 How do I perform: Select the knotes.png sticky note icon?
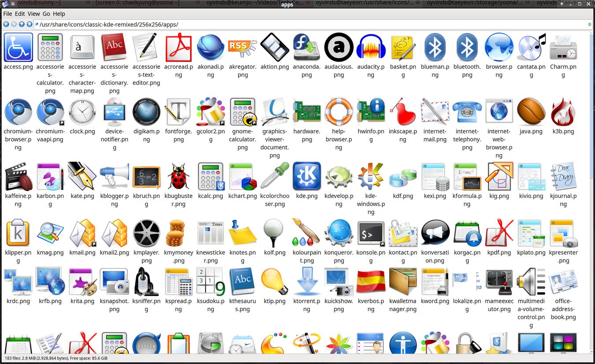[x=242, y=233]
